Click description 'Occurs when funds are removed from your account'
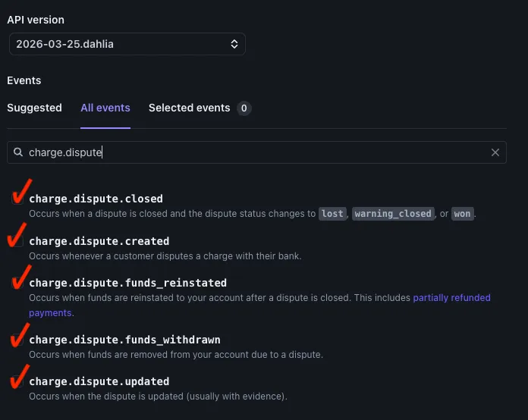This screenshot has height=420, width=528. click(x=176, y=354)
